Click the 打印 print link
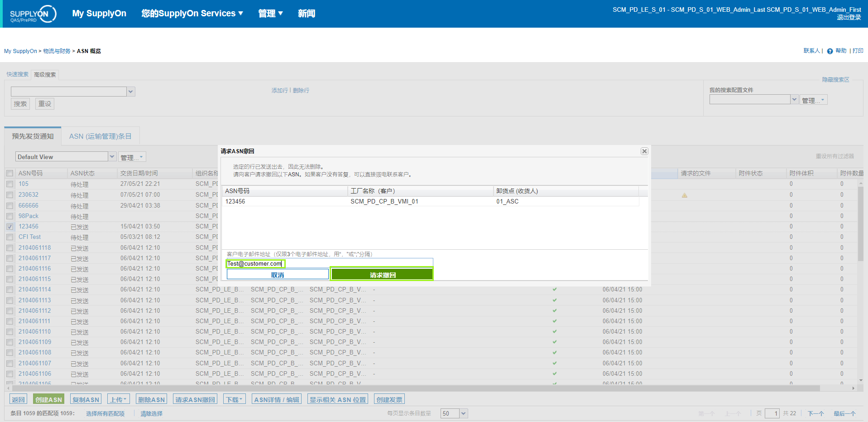This screenshot has height=422, width=868. click(858, 51)
